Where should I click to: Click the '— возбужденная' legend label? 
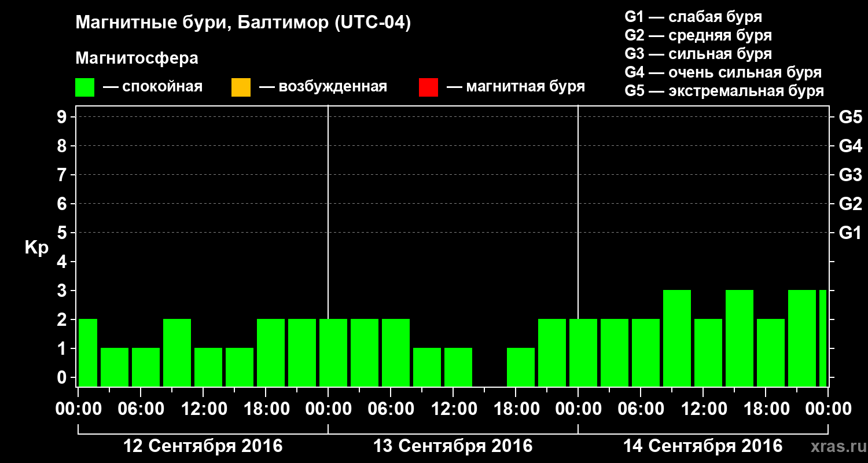click(x=323, y=87)
